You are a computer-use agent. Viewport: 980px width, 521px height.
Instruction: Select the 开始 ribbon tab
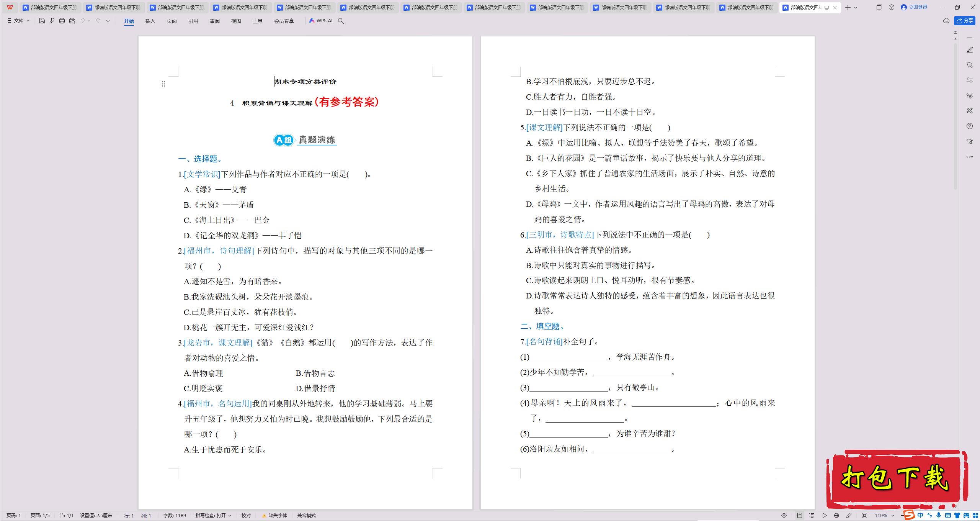129,21
